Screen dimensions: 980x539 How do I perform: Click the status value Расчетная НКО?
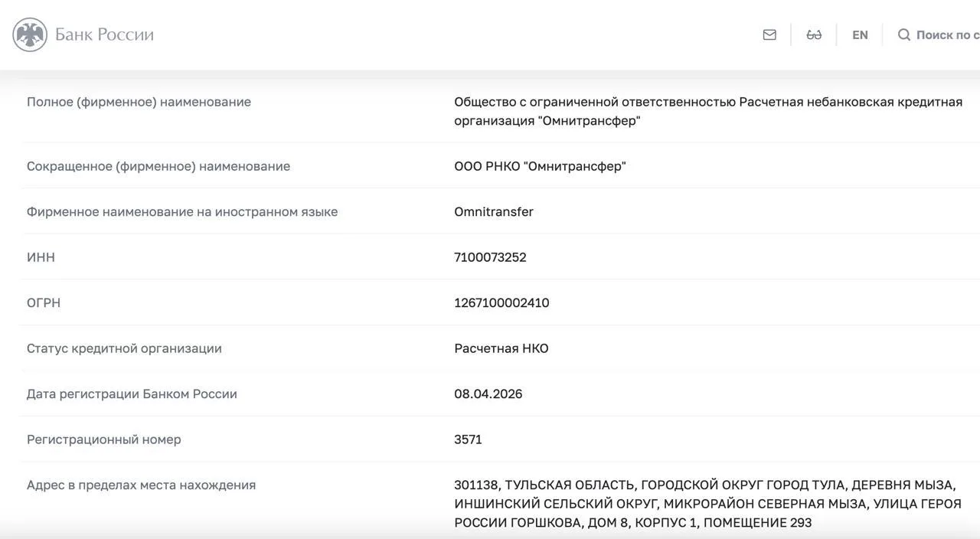[501, 348]
